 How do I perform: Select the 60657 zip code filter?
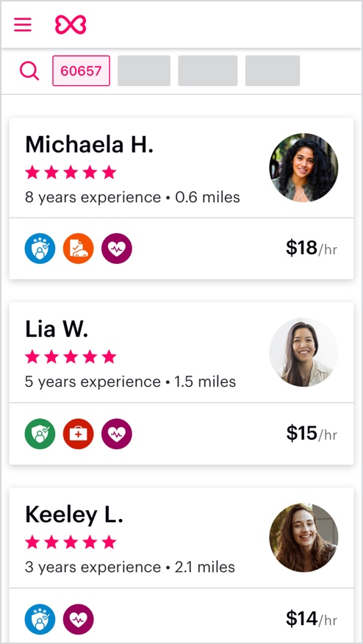(82, 71)
